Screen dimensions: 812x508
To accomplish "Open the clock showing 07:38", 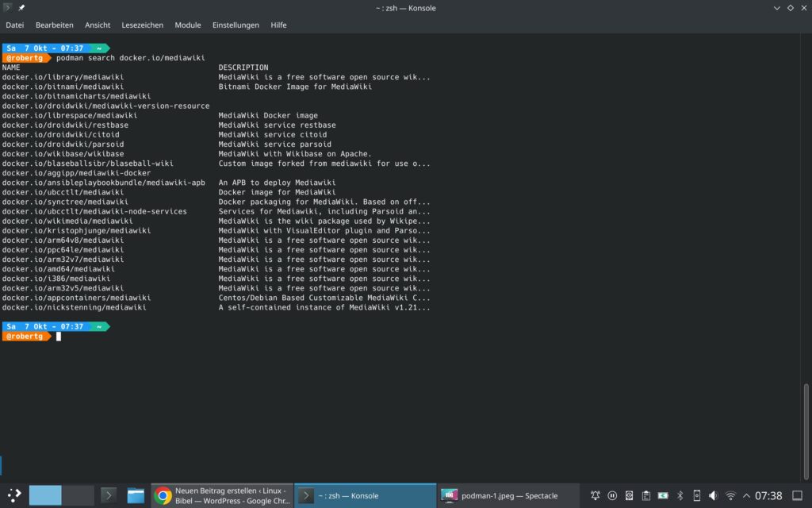I will click(x=768, y=495).
